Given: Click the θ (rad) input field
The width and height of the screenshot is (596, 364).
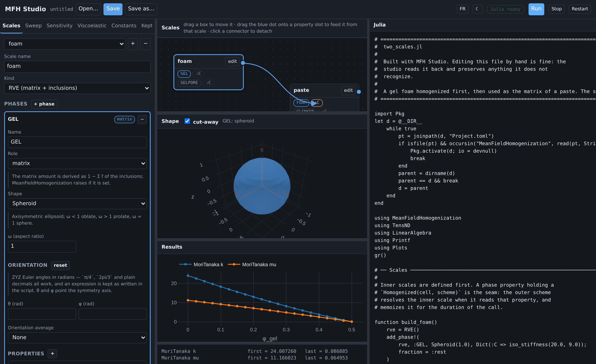Looking at the screenshot, I should [x=42, y=314].
